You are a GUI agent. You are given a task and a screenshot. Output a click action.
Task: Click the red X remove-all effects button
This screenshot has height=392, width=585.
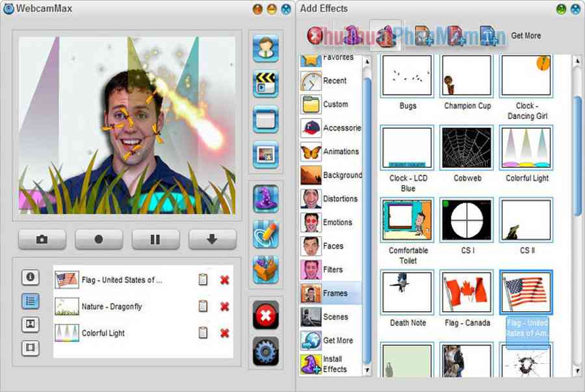click(x=265, y=315)
